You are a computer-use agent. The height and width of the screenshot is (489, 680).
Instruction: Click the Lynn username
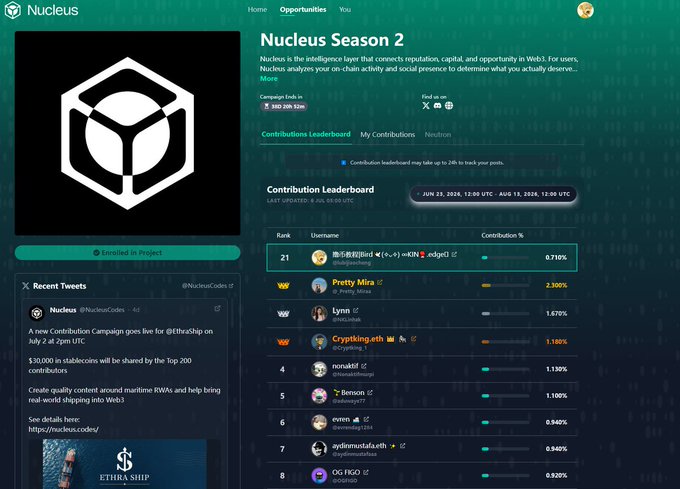pos(341,310)
